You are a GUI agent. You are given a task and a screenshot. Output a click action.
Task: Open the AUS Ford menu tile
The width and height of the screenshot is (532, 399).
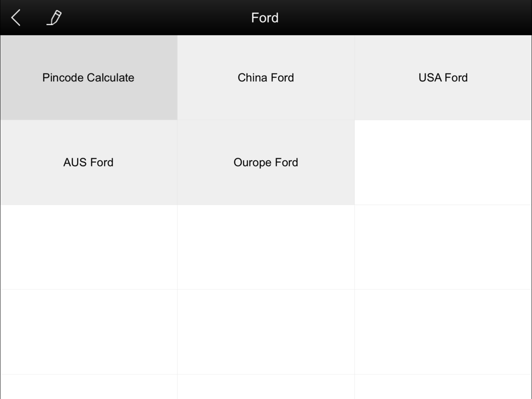[x=88, y=162]
